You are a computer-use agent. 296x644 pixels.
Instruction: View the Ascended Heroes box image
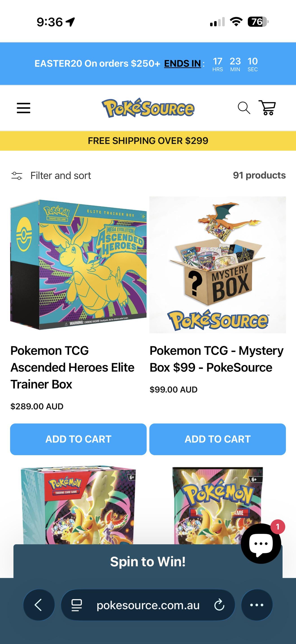(78, 265)
